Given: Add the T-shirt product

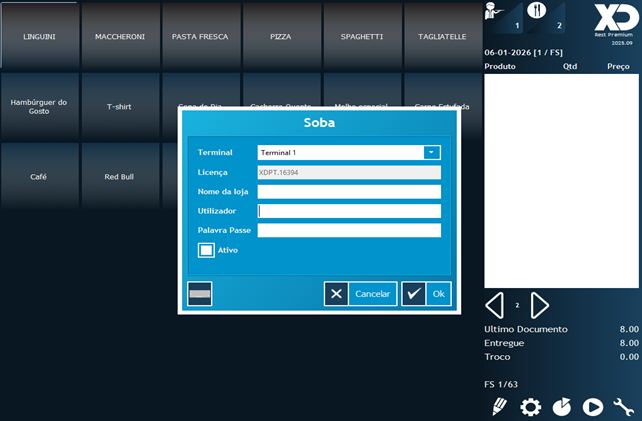Looking at the screenshot, I should (120, 106).
